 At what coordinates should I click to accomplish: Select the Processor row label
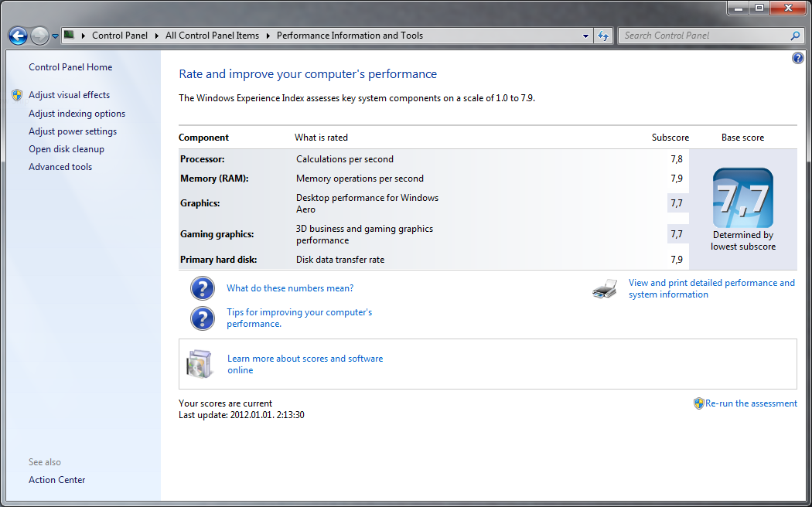pos(203,159)
